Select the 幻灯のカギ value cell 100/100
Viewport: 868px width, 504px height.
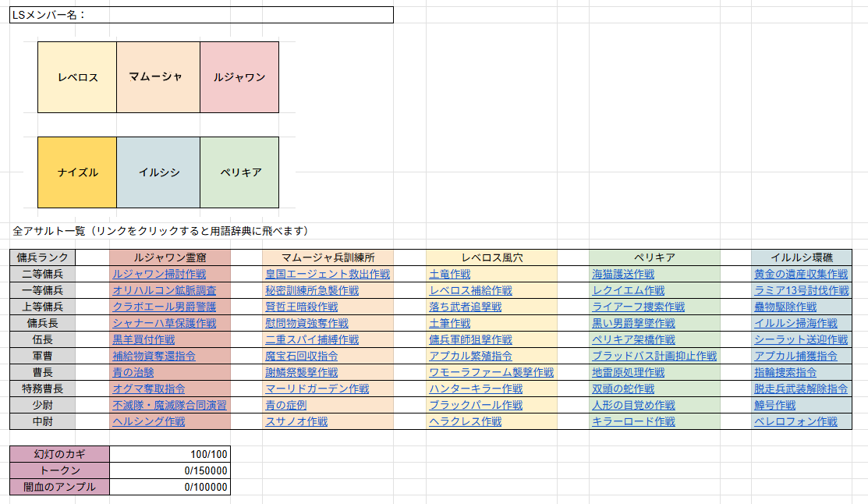click(170, 454)
